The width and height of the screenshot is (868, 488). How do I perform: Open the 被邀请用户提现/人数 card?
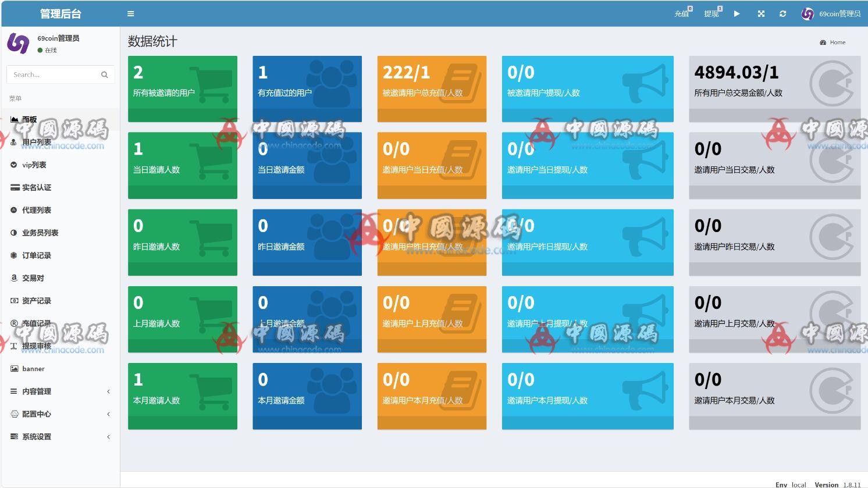tap(588, 89)
